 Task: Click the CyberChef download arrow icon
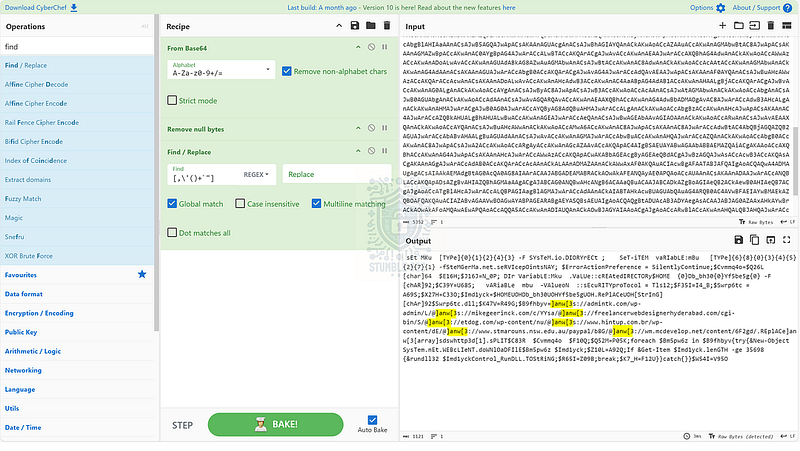coord(74,8)
